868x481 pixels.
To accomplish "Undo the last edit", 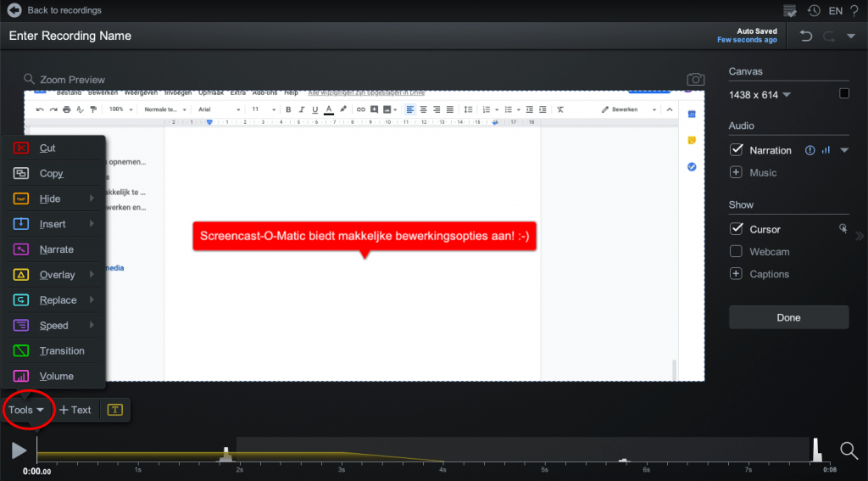I will [806, 36].
